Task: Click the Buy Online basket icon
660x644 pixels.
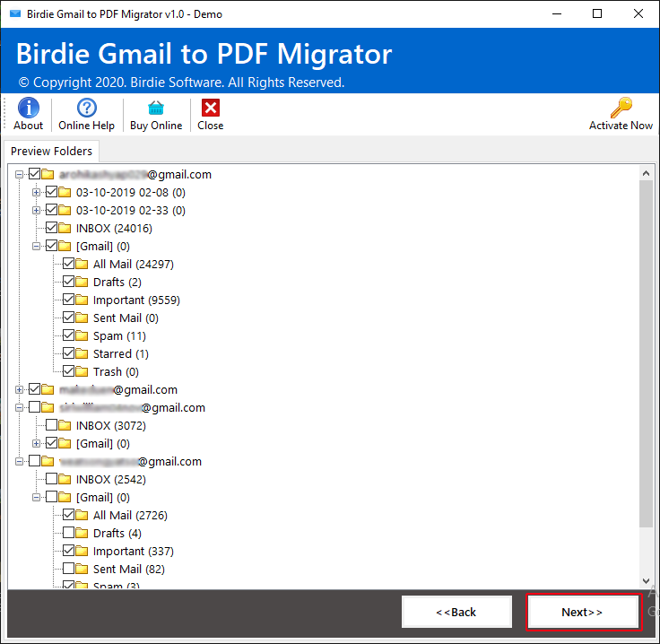Action: click(156, 108)
